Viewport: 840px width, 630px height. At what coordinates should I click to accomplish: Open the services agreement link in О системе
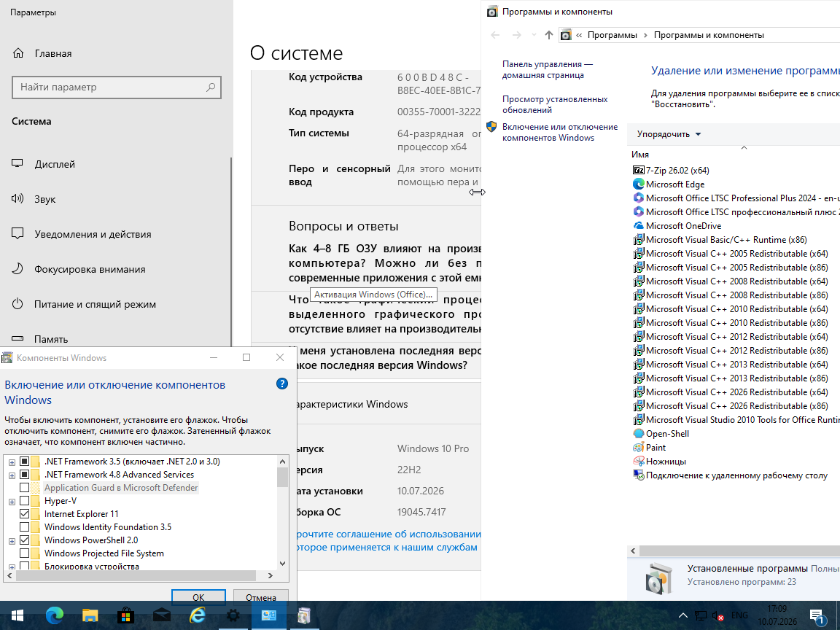coord(389,540)
